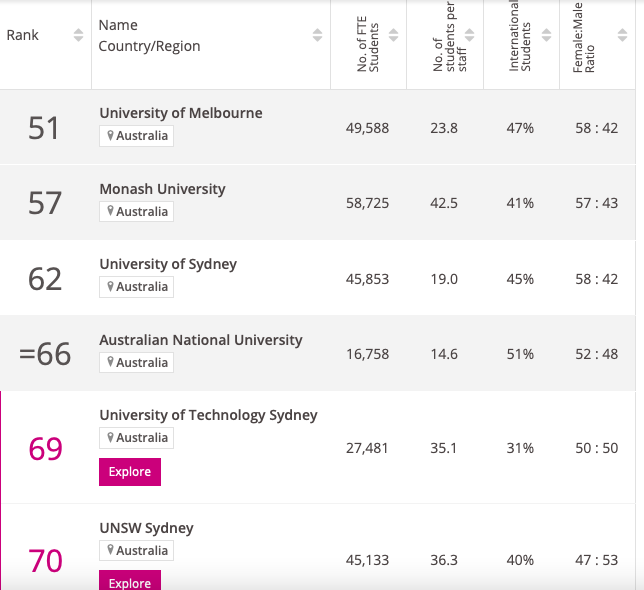Viewport: 644px width, 590px height.
Task: Click Explore button for UNSW Sydney
Action: pyautogui.click(x=130, y=581)
